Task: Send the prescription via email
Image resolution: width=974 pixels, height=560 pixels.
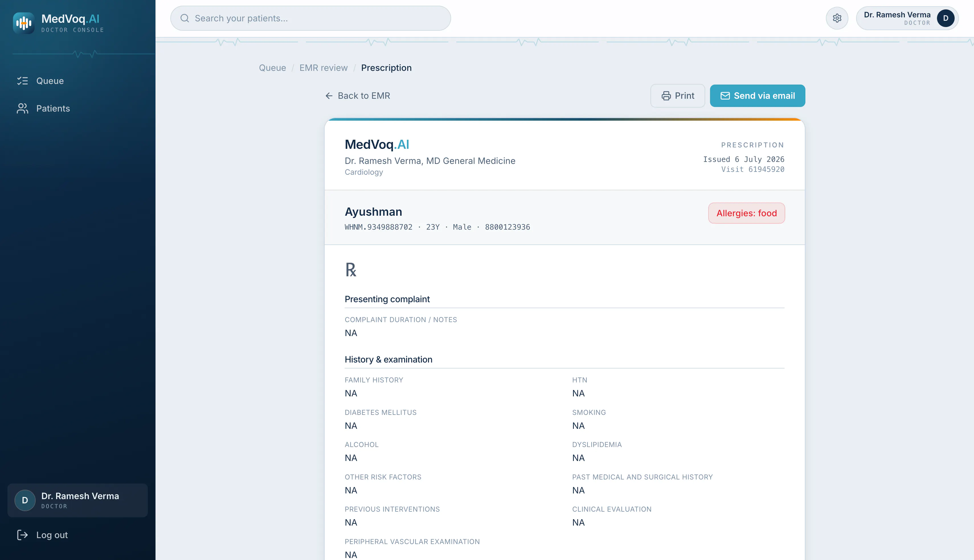Action: [x=757, y=96]
